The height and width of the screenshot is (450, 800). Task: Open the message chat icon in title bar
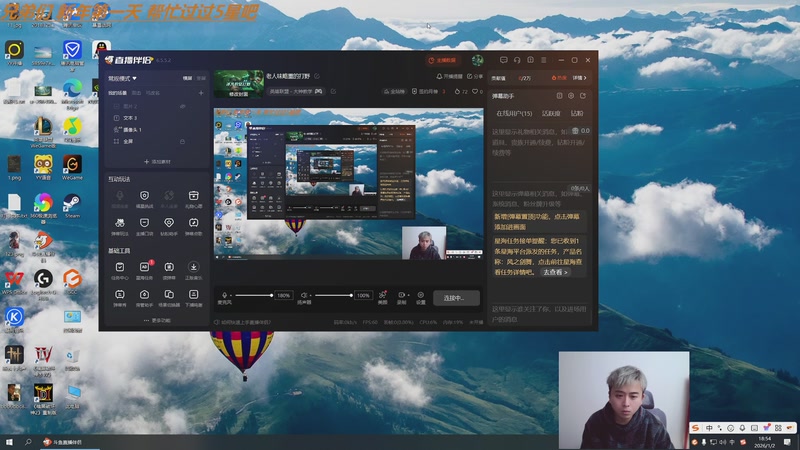click(x=504, y=60)
